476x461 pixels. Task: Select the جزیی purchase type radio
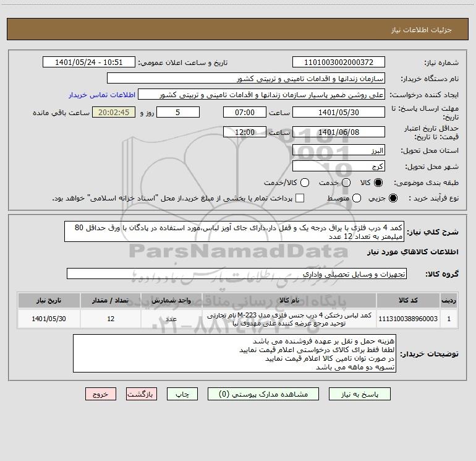tap(393, 198)
